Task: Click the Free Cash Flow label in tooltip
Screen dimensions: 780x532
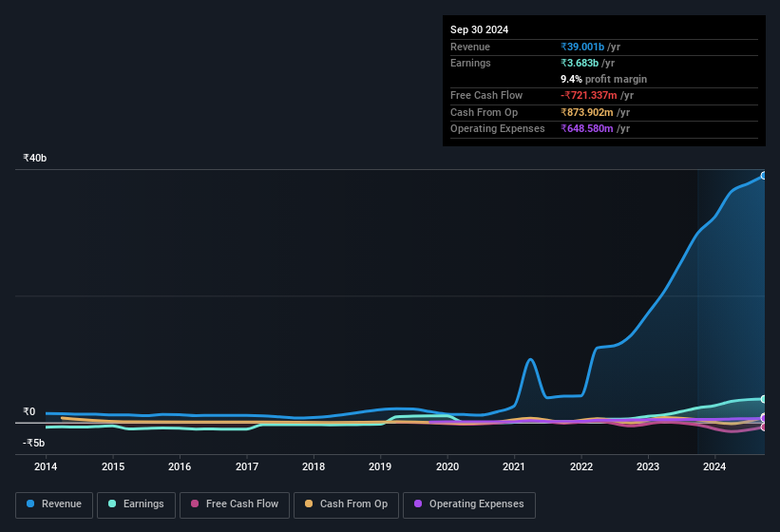Action: 486,95
